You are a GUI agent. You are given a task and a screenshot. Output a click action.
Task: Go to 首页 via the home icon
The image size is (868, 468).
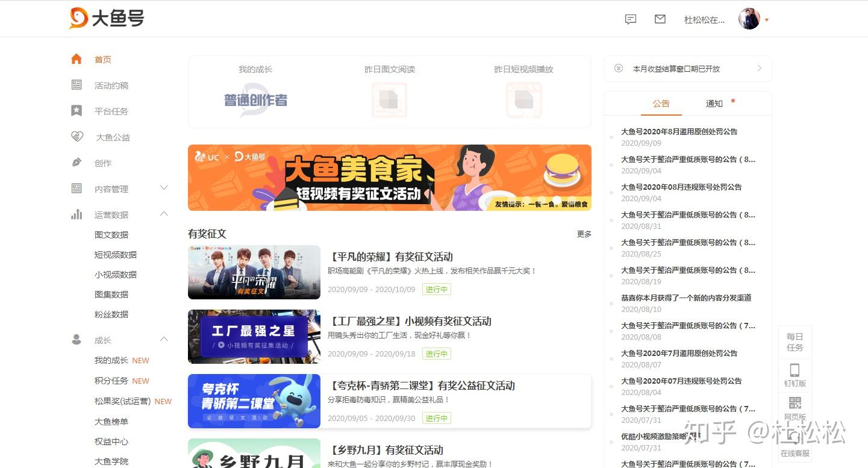[x=76, y=59]
